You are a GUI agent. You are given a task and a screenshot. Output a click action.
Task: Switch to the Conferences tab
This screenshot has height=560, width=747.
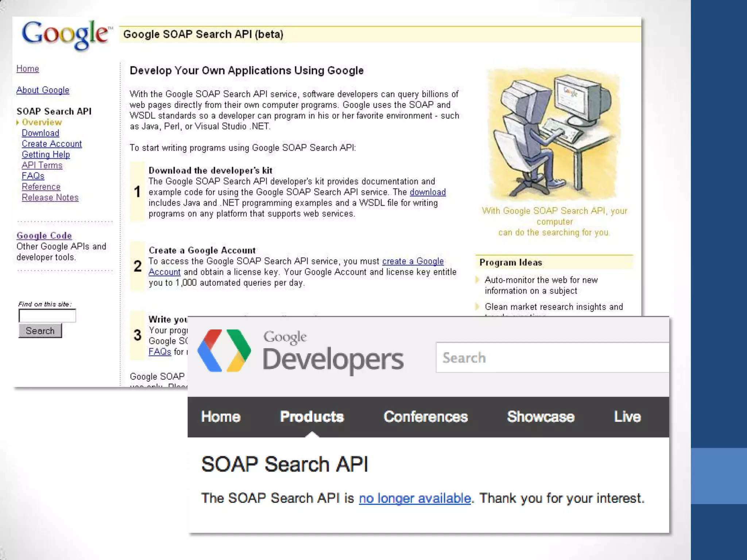(426, 417)
